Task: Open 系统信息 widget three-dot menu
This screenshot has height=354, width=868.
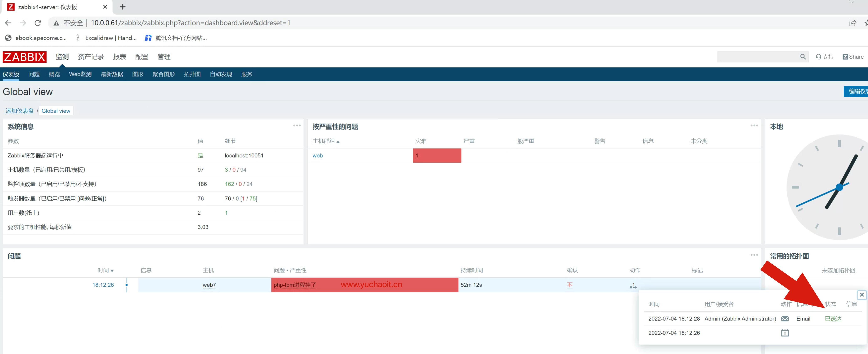Action: [x=297, y=125]
